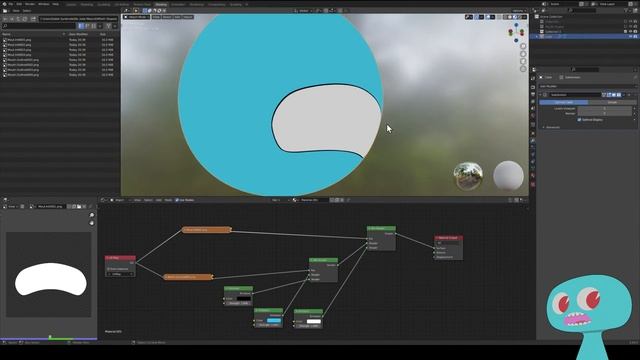This screenshot has height=360, width=640.
Task: Click the 3D navigation axis gizmo
Action: 516,32
